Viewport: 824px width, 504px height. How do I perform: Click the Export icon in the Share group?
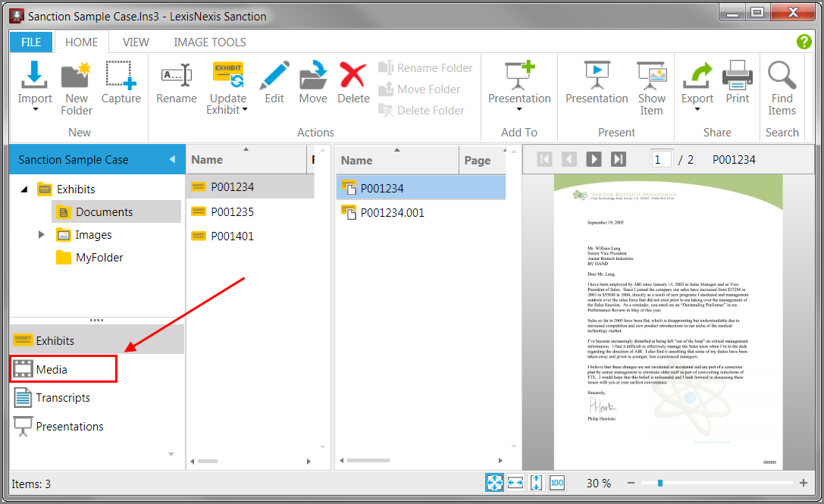coord(697,74)
